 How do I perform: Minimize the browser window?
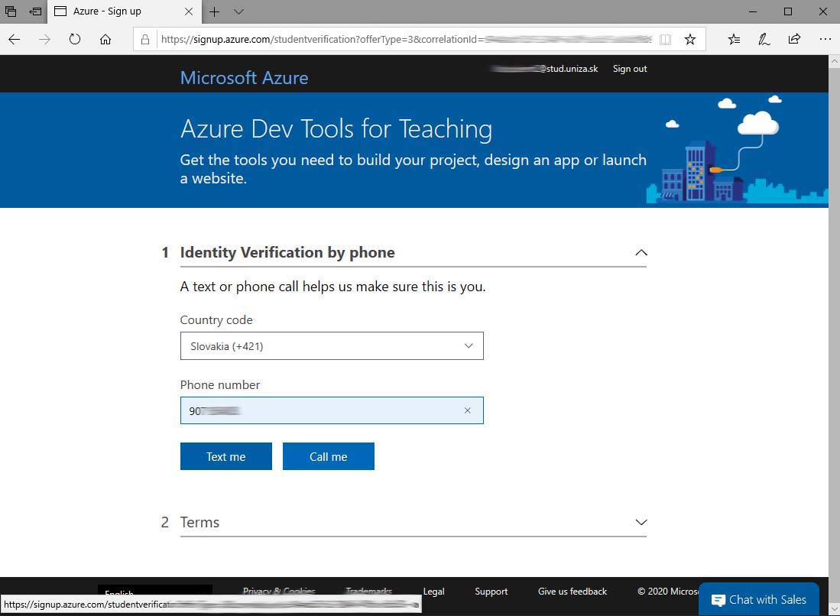click(753, 11)
